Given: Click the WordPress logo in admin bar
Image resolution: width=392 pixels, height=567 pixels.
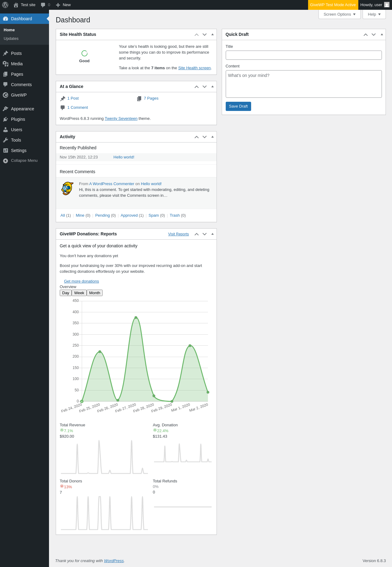Looking at the screenshot, I should point(5,5).
